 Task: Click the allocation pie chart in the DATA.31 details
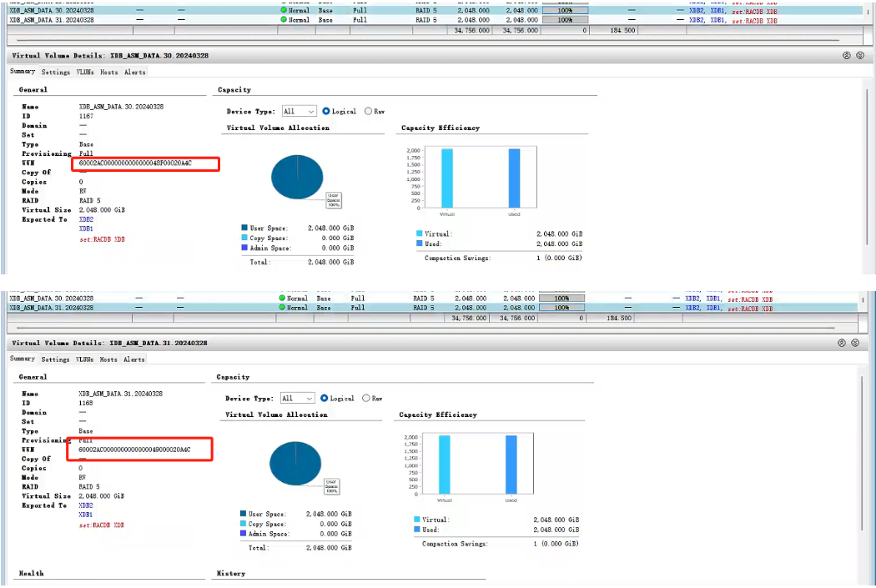(295, 464)
